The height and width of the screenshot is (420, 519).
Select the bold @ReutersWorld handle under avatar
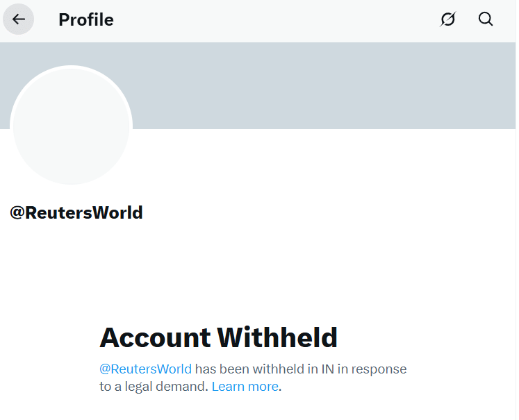click(76, 212)
